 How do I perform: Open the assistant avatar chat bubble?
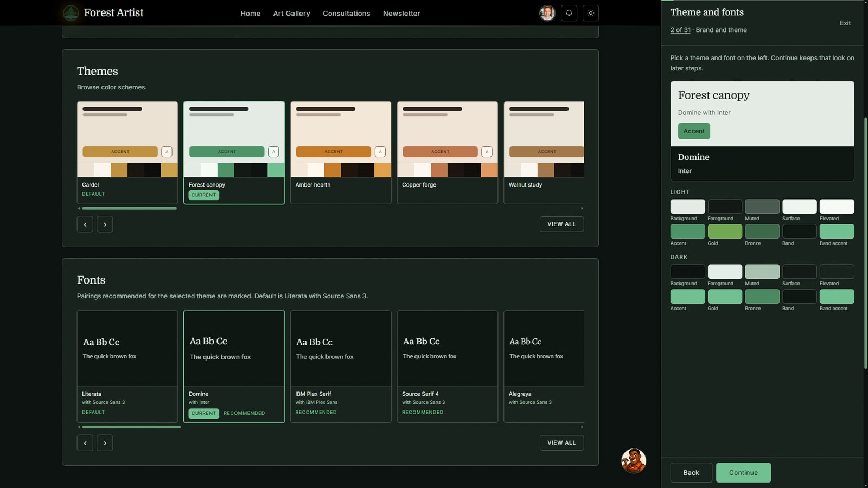pos(634,461)
